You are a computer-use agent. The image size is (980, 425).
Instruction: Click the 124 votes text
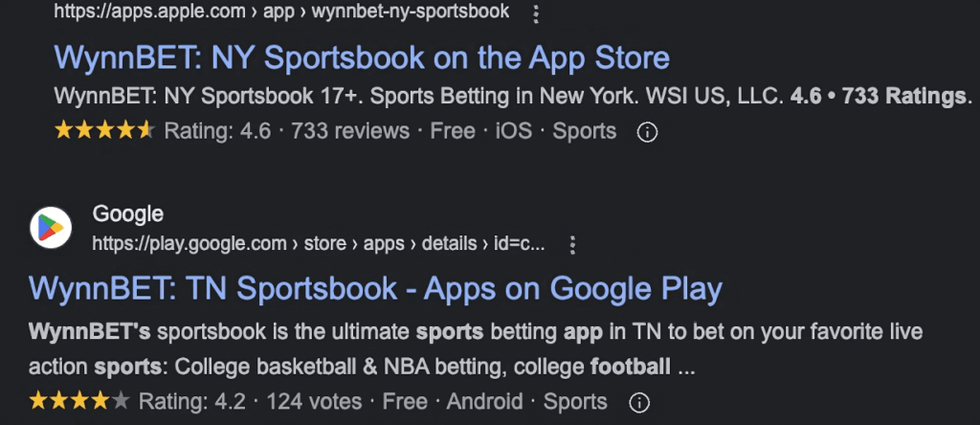coord(314,402)
